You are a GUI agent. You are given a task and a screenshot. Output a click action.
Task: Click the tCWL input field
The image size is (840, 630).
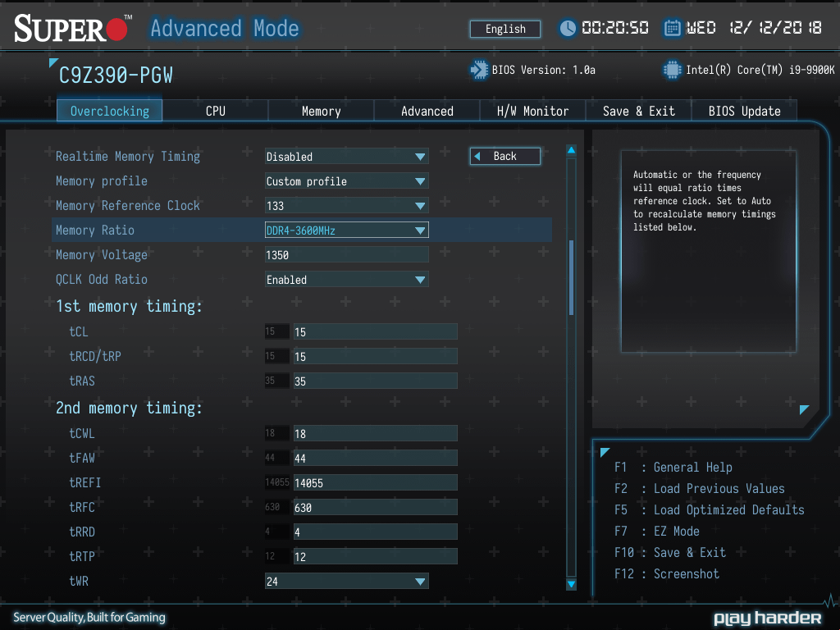click(375, 433)
